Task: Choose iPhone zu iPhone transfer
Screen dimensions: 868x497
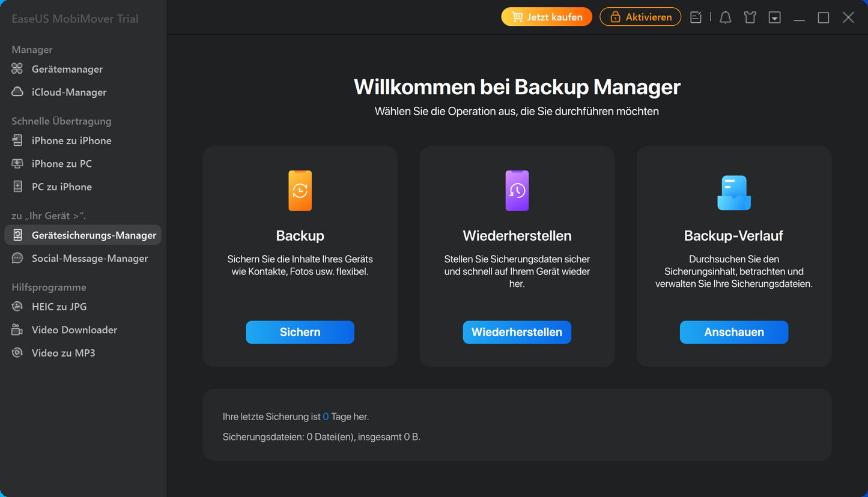Action: (x=71, y=140)
